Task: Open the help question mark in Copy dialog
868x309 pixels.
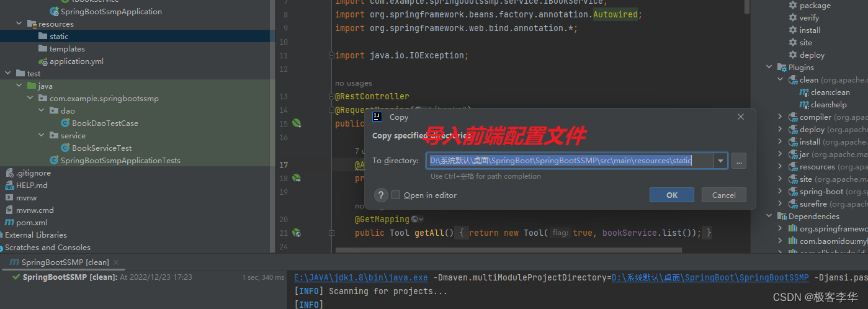Action: [380, 195]
